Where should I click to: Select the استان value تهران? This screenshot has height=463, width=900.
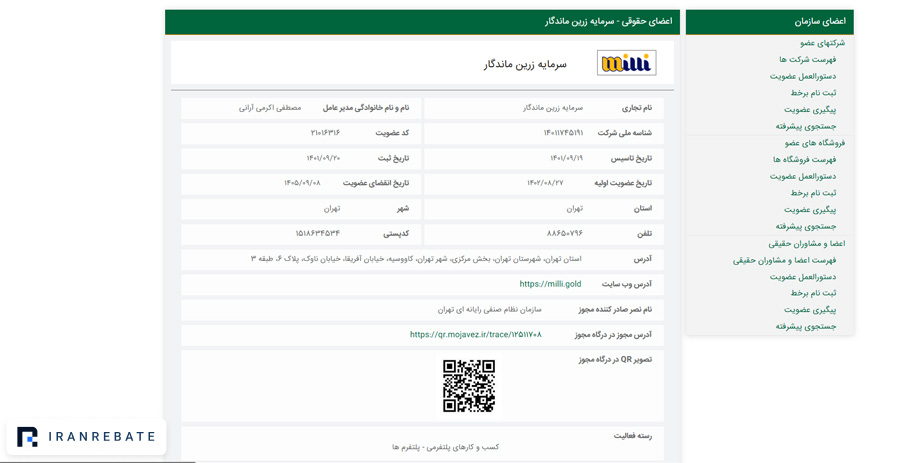point(575,209)
